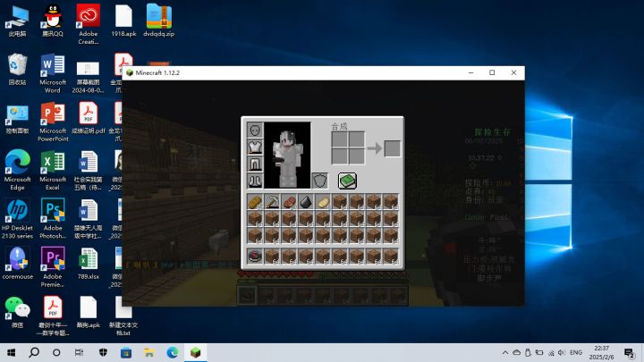This screenshot has width=644, height=362.
Task: Select the raw meat item
Action: tap(289, 201)
